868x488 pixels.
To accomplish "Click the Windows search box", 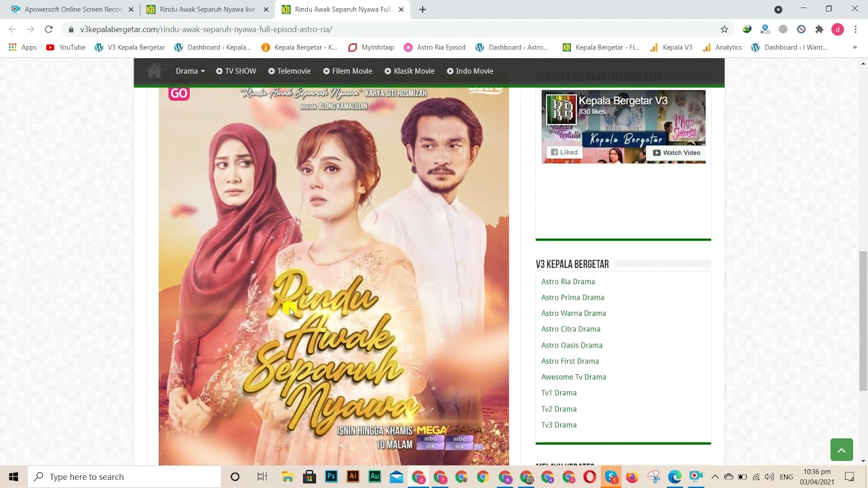I will [x=124, y=476].
